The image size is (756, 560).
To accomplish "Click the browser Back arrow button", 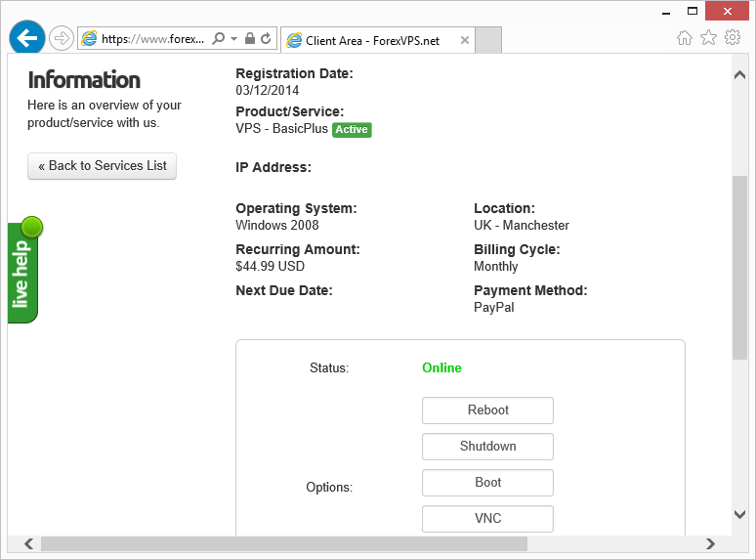I will click(27, 38).
